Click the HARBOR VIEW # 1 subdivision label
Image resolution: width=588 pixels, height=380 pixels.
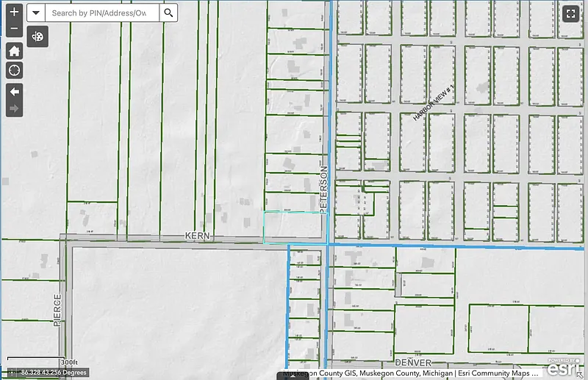click(434, 102)
